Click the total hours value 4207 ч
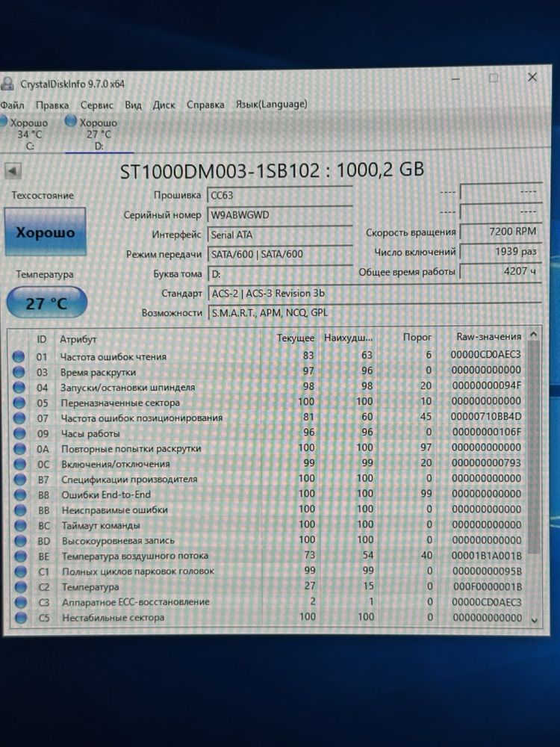Screen dimensions: 560x747 click(x=500, y=271)
